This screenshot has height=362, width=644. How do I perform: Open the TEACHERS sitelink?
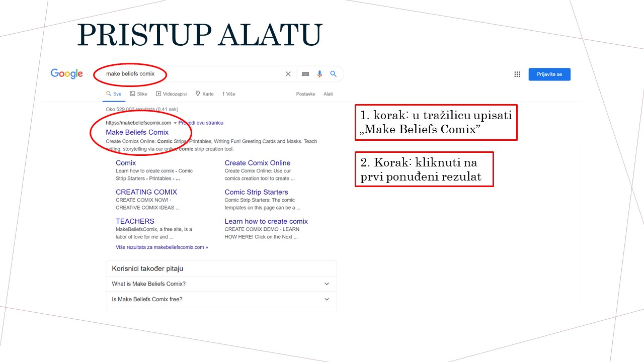coord(135,221)
